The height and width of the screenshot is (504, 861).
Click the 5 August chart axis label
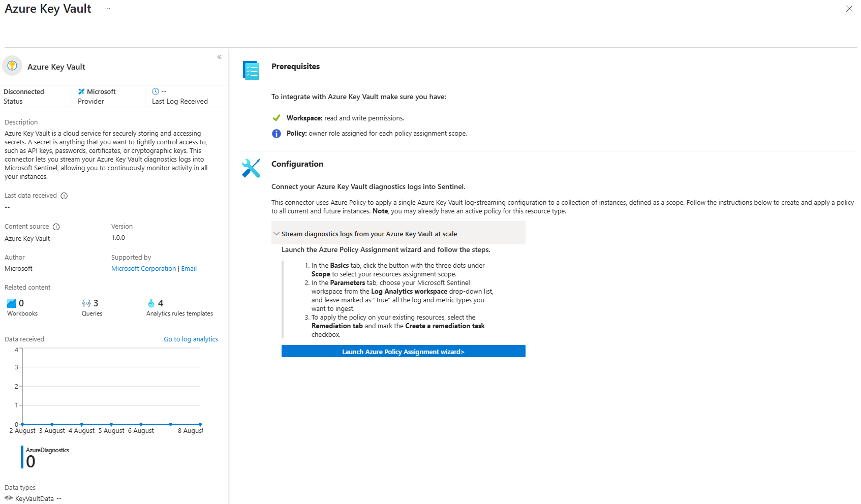click(x=111, y=431)
